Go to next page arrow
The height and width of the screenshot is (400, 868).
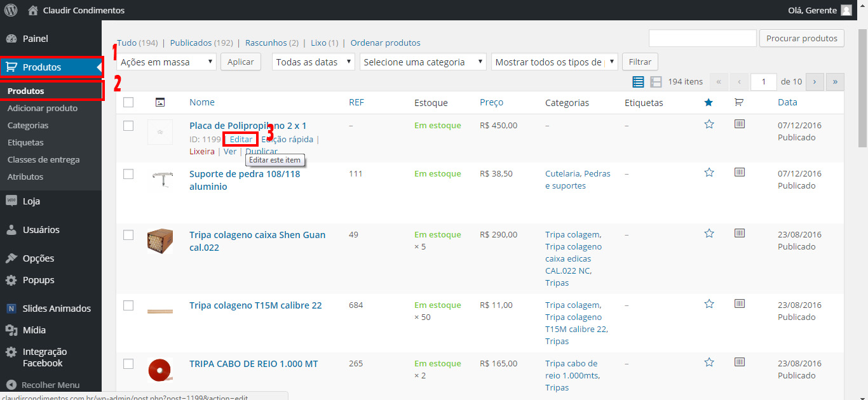click(x=815, y=82)
